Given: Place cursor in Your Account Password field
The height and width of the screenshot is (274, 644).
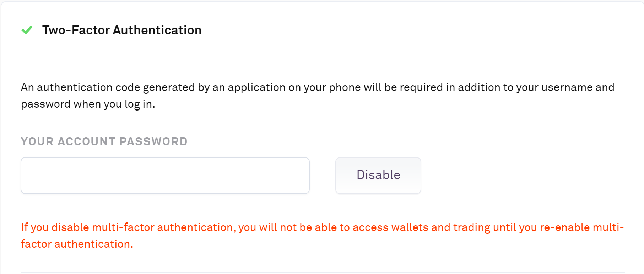Looking at the screenshot, I should click(x=165, y=176).
